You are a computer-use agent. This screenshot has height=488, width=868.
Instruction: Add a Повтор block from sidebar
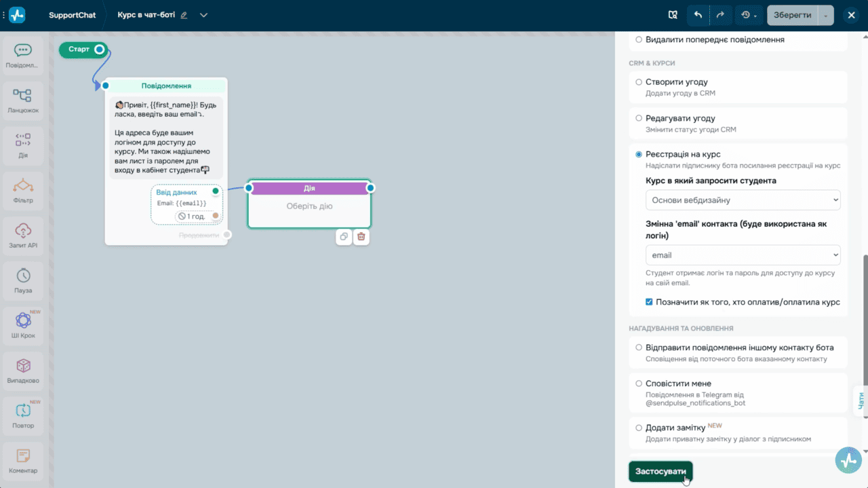[x=23, y=416]
